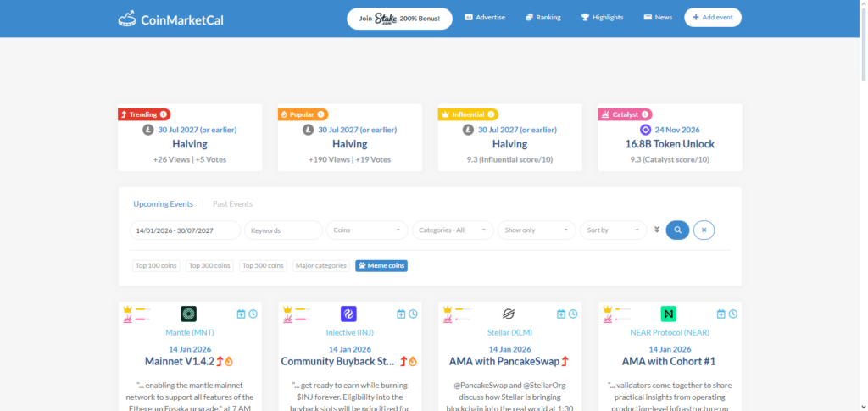The width and height of the screenshot is (868, 411).
Task: Click clock reminder icon on NEAR card
Action: 733,314
